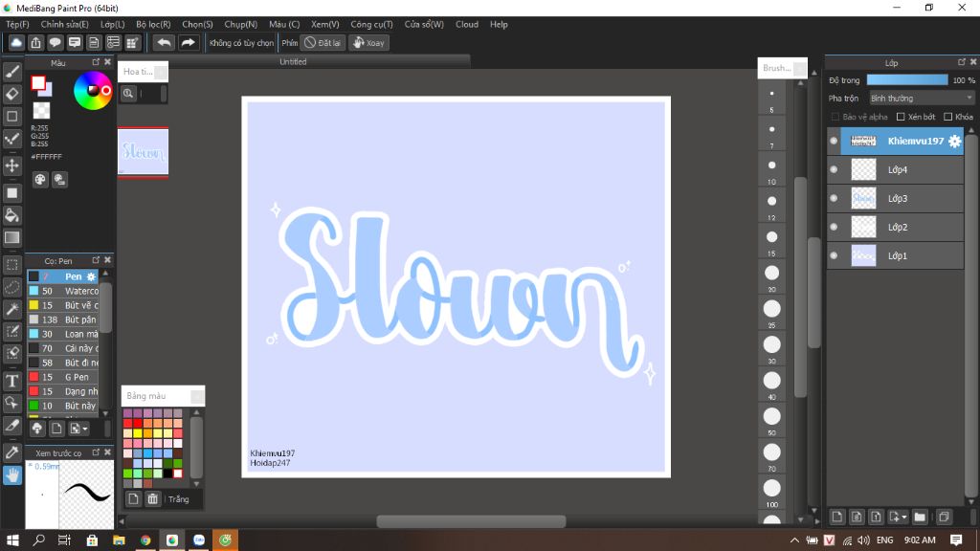Hide the Lớp1 layer
980x551 pixels.
click(834, 255)
